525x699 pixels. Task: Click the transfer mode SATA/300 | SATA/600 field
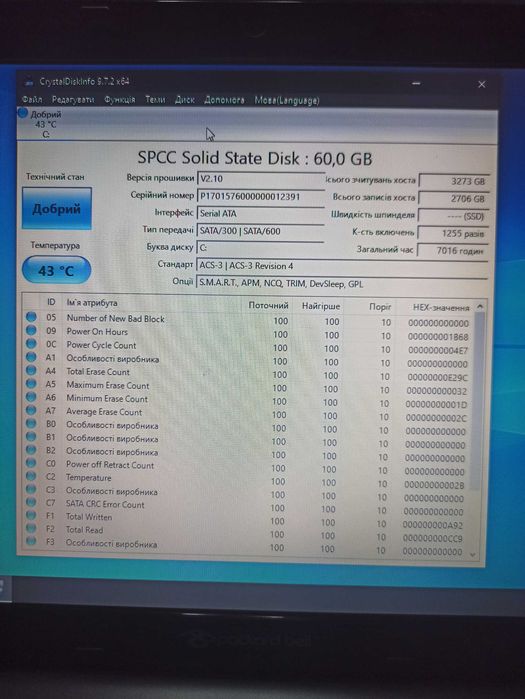click(x=260, y=231)
